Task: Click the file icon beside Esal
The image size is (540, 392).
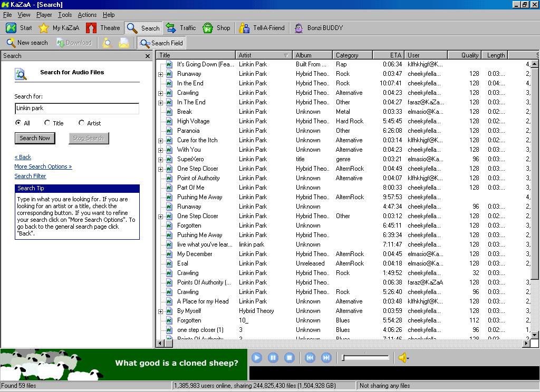Action: 169,263
